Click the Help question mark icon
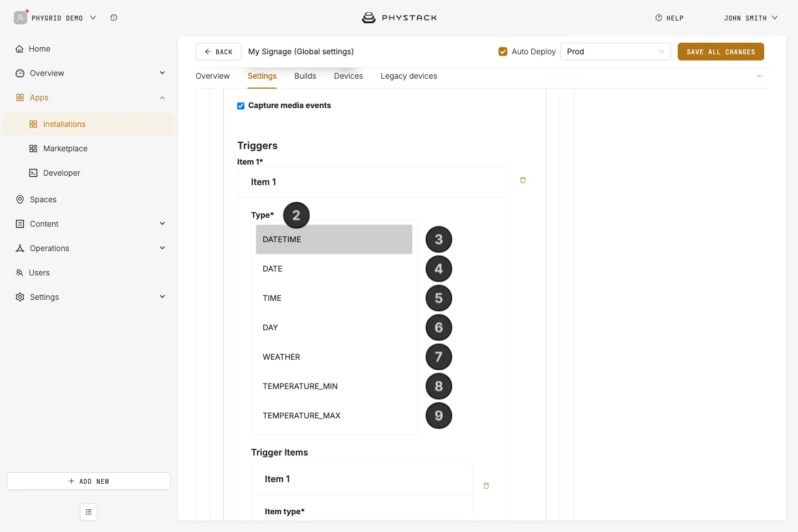This screenshot has height=532, width=798. point(659,18)
